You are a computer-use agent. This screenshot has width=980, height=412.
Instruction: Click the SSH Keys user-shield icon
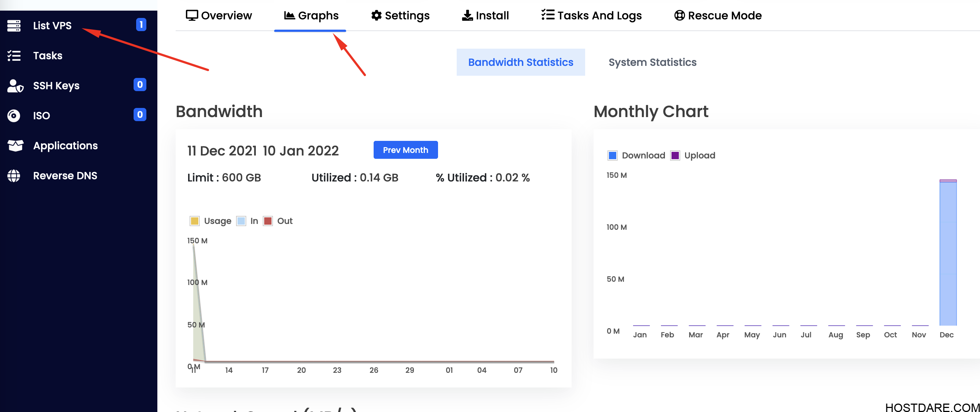(x=15, y=86)
